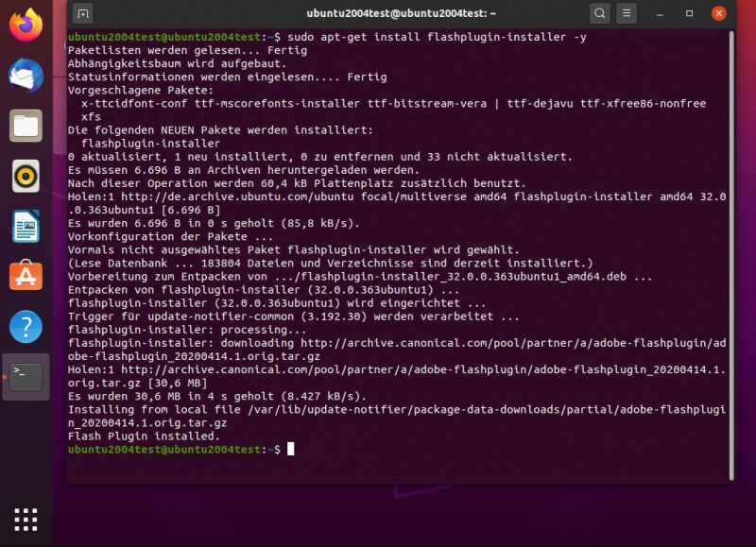Click the 'Nach dieser Operation werden 60,4 kB' line
The height and width of the screenshot is (547, 756).
click(x=297, y=183)
